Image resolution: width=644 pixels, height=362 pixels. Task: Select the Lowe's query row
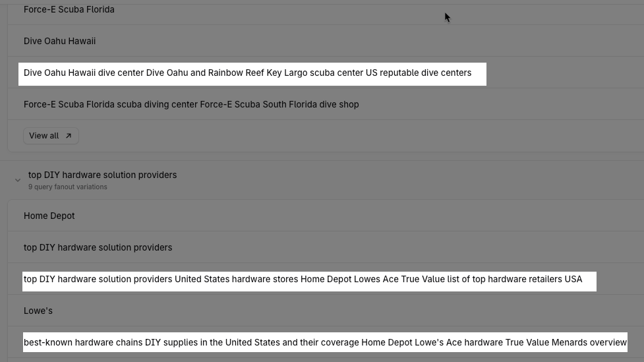pyautogui.click(x=38, y=311)
